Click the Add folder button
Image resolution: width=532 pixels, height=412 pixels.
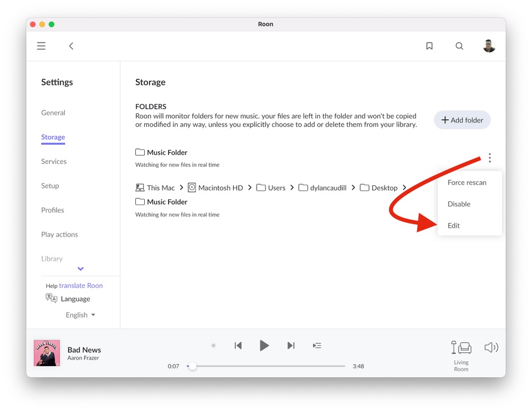click(x=462, y=120)
